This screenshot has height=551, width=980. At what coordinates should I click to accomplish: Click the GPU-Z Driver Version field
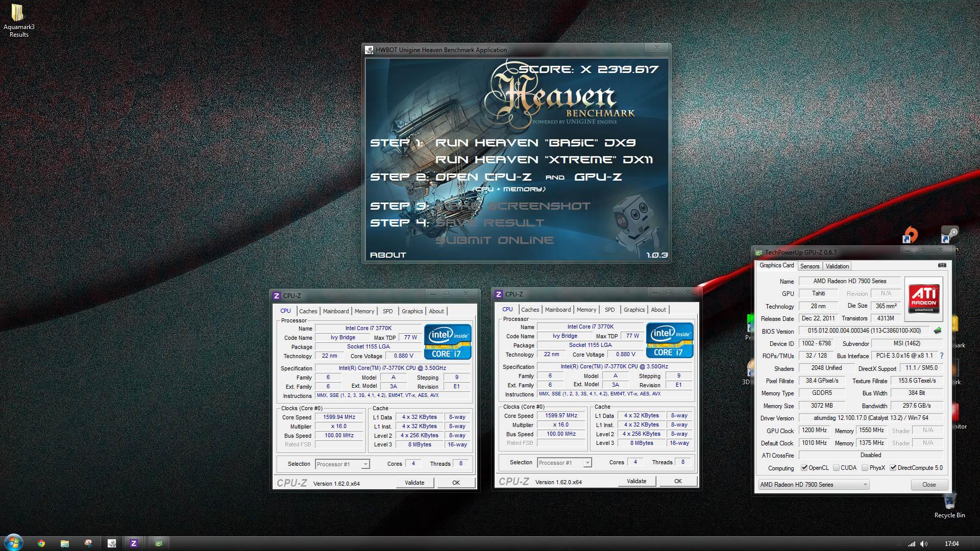(x=871, y=417)
